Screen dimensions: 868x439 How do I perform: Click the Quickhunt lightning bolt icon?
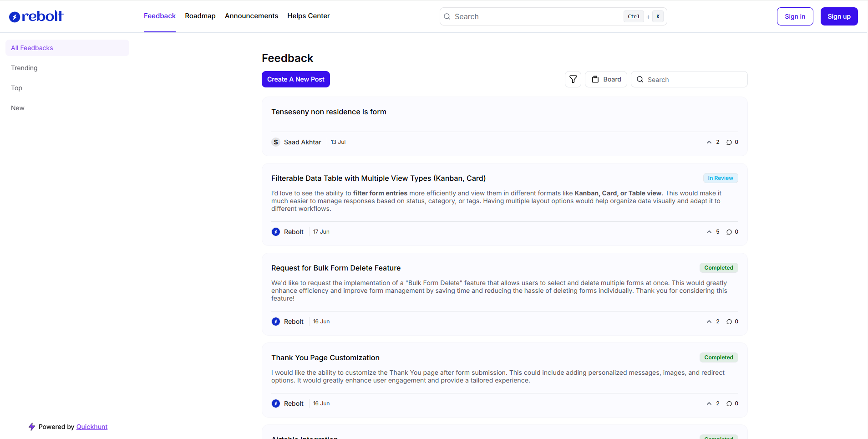click(32, 427)
